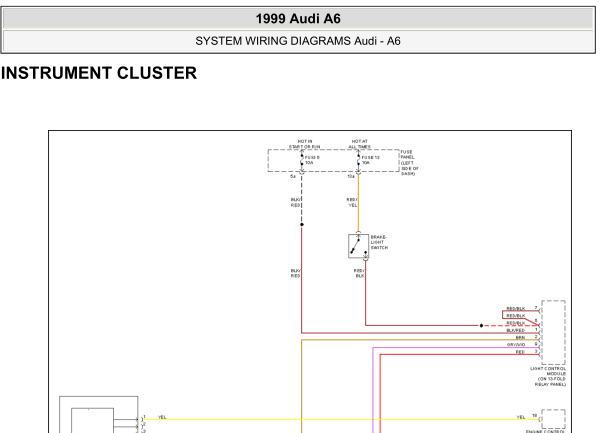Click the engine control module dashed box
The height and width of the screenshot is (433, 601).
coord(553,419)
